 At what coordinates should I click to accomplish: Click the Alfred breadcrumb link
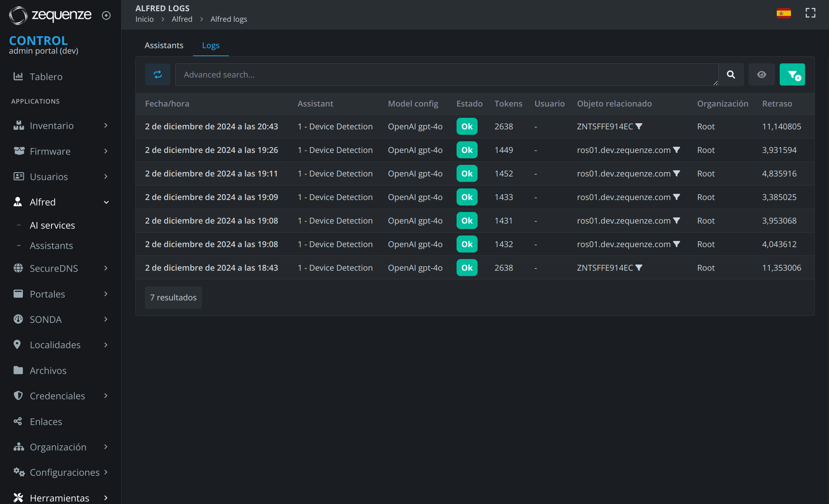pos(182,19)
